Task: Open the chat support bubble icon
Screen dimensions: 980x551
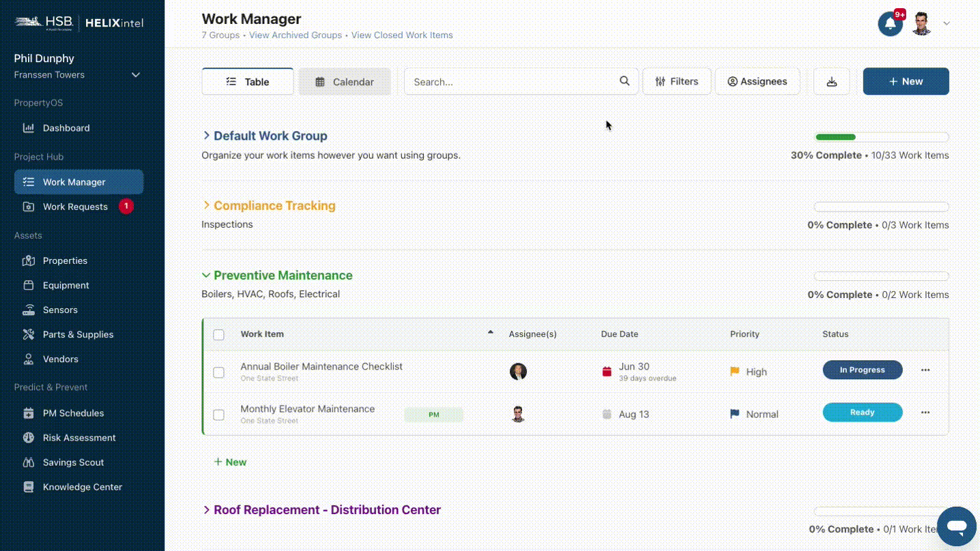Action: (957, 526)
